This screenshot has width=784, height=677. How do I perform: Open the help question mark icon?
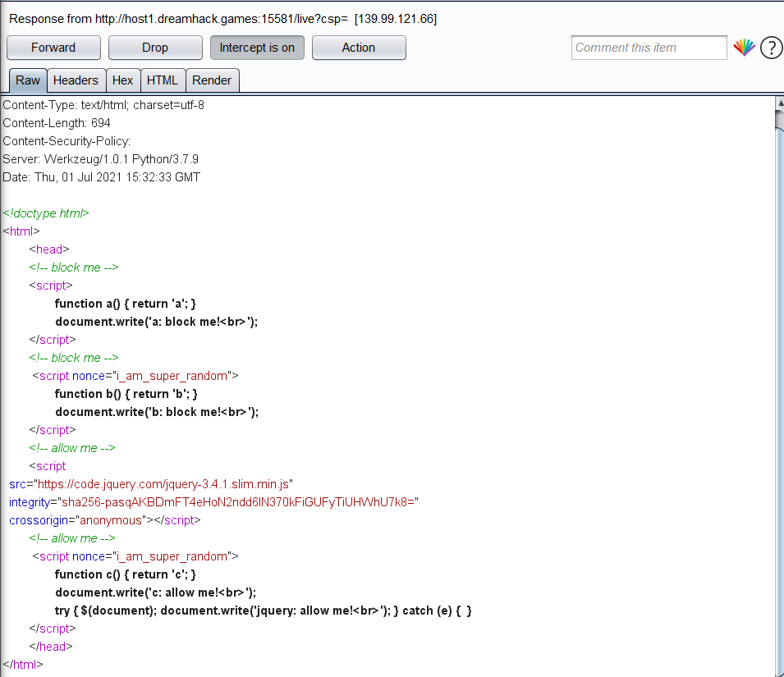(x=772, y=48)
